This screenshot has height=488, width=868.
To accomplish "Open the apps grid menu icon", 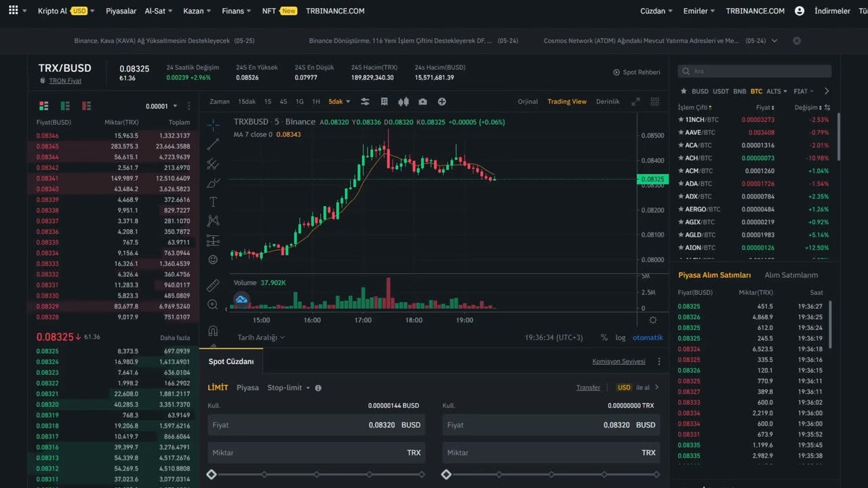I will [14, 11].
